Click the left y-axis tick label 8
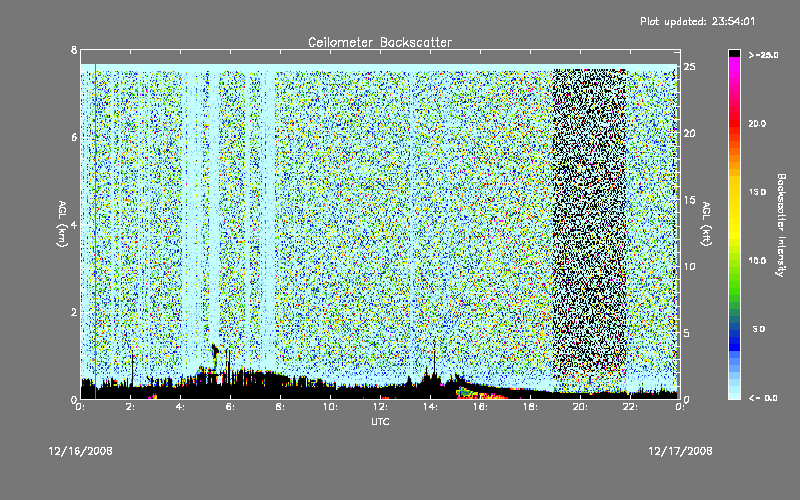 (x=74, y=50)
